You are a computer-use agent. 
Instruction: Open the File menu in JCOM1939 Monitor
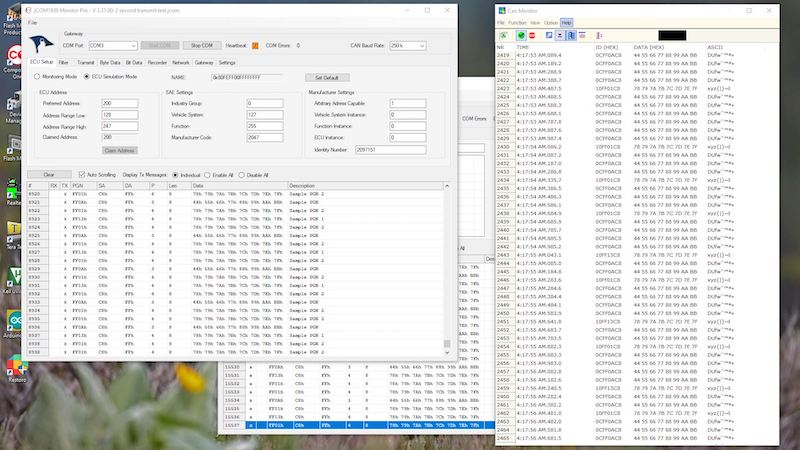pos(33,22)
